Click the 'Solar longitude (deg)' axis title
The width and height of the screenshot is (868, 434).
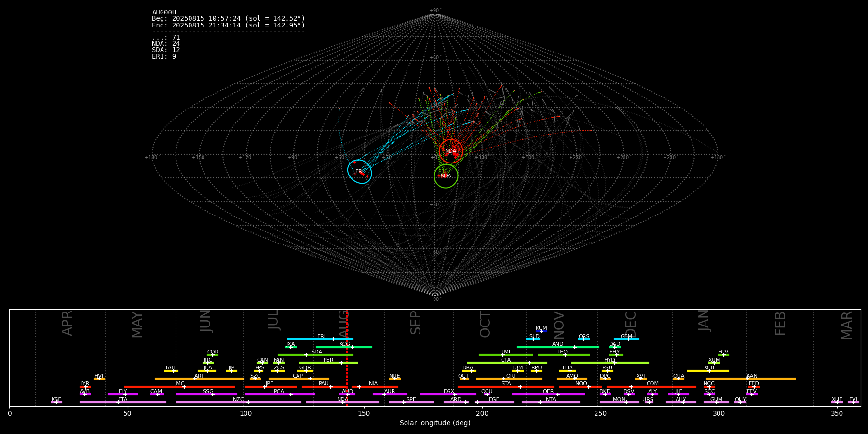click(x=435, y=423)
